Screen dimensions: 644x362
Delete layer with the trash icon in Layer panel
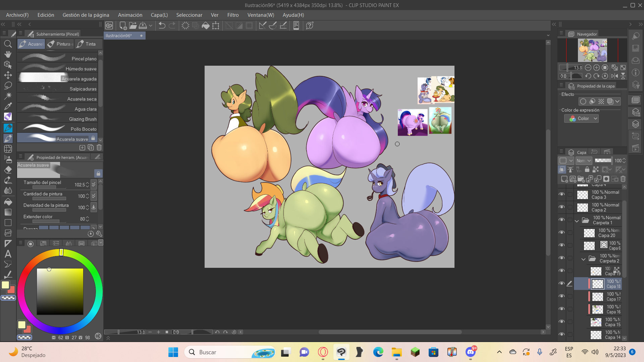[623, 179]
